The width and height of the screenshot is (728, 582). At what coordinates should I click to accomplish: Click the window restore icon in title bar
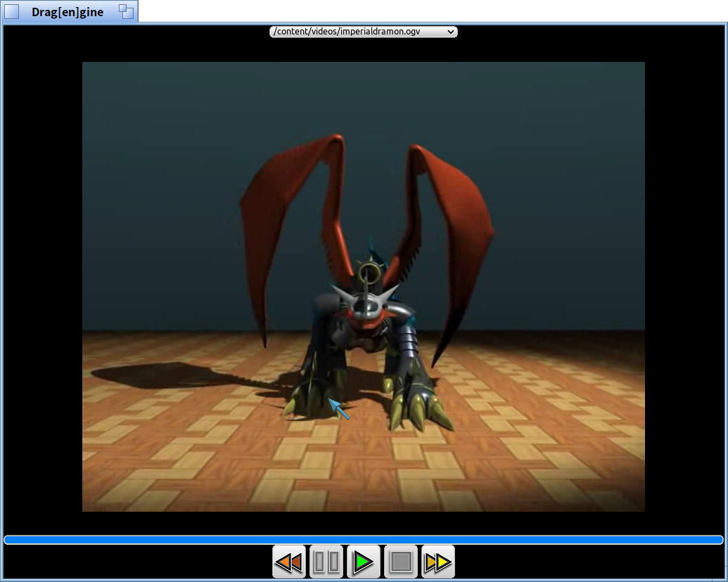[126, 12]
